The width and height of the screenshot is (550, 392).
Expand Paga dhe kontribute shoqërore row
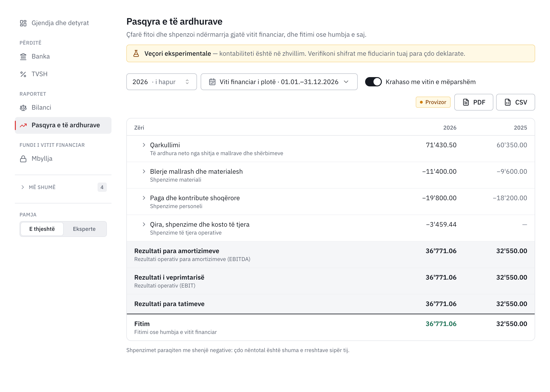[x=144, y=198]
